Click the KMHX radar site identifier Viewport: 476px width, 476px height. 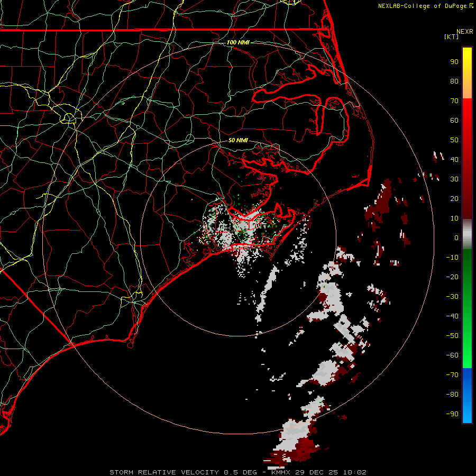tap(280, 472)
